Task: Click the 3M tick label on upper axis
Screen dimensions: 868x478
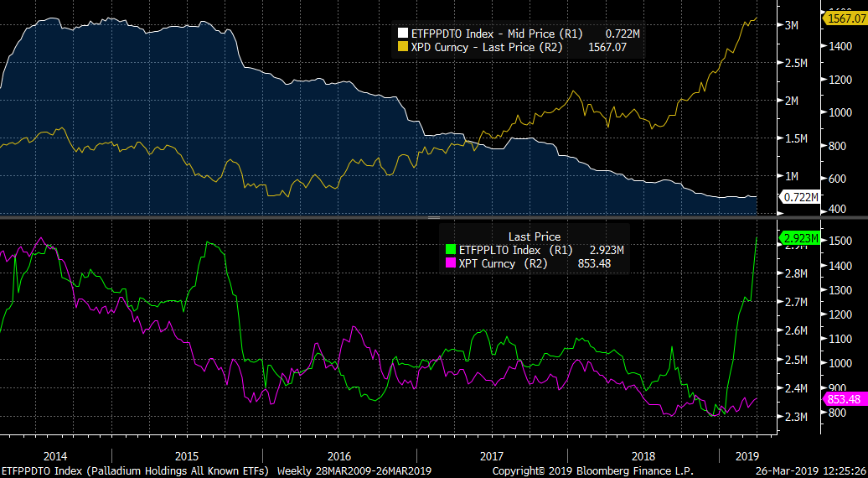Action: pyautogui.click(x=791, y=25)
